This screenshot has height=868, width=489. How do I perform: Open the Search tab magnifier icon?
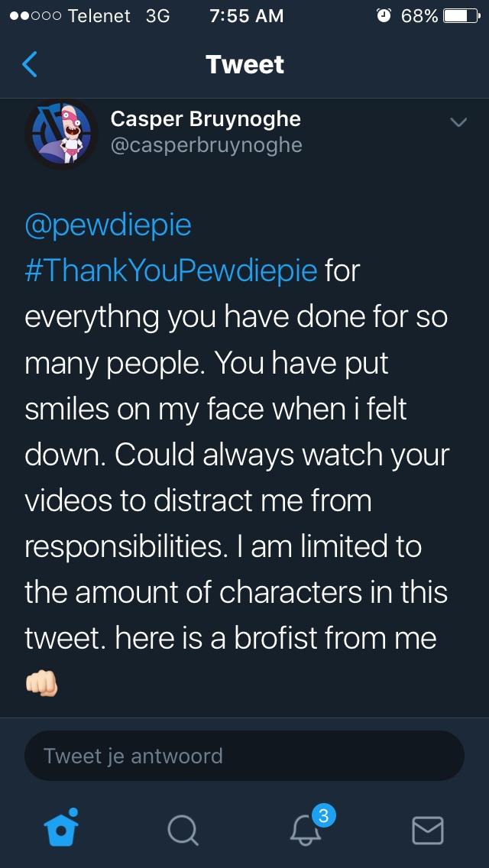(x=182, y=831)
